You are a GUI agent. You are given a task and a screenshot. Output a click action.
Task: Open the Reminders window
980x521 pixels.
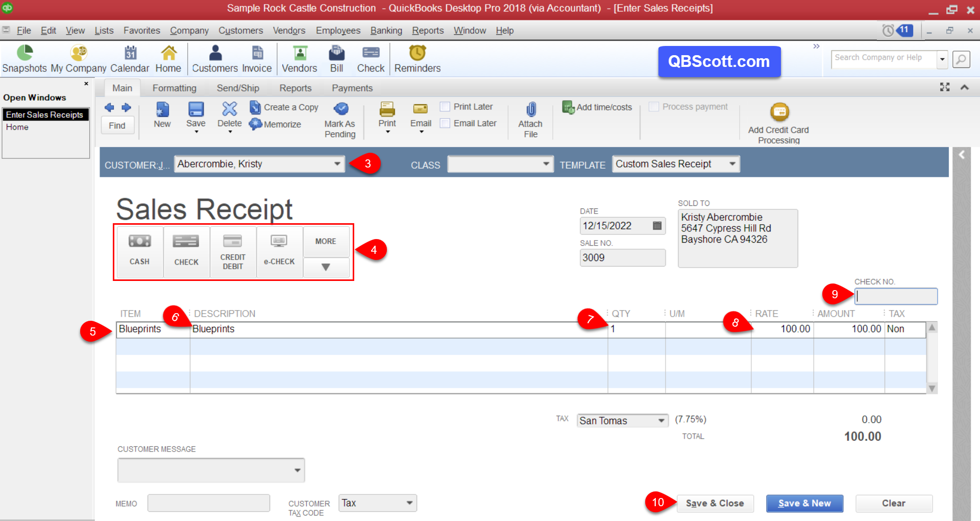(x=417, y=57)
